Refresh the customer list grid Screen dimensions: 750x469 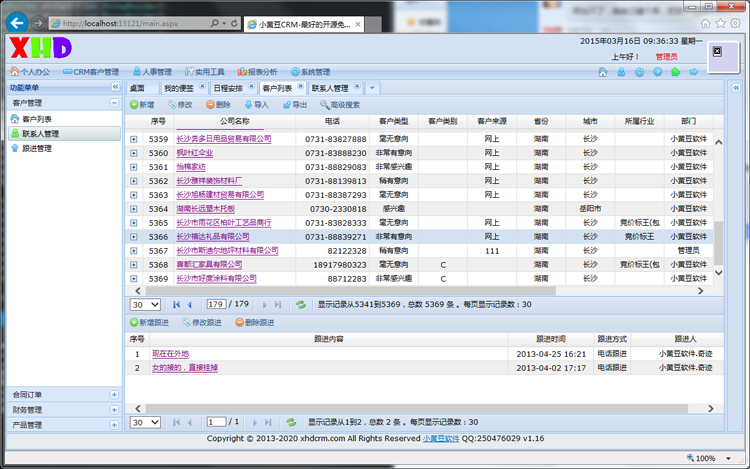pyautogui.click(x=300, y=304)
